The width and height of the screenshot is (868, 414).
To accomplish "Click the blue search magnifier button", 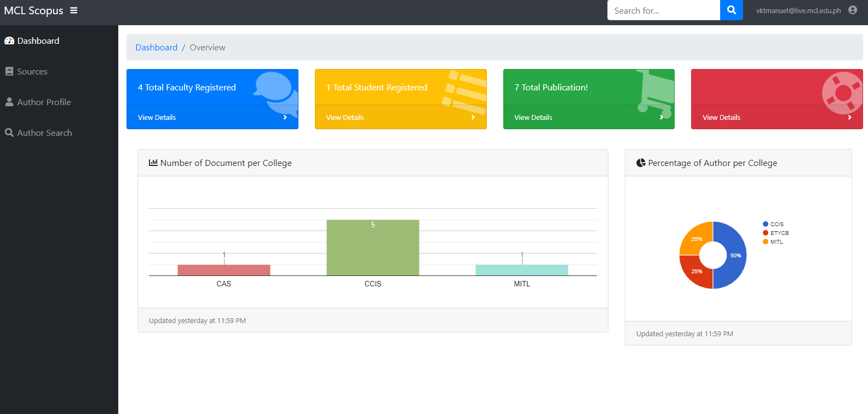I will tap(732, 10).
